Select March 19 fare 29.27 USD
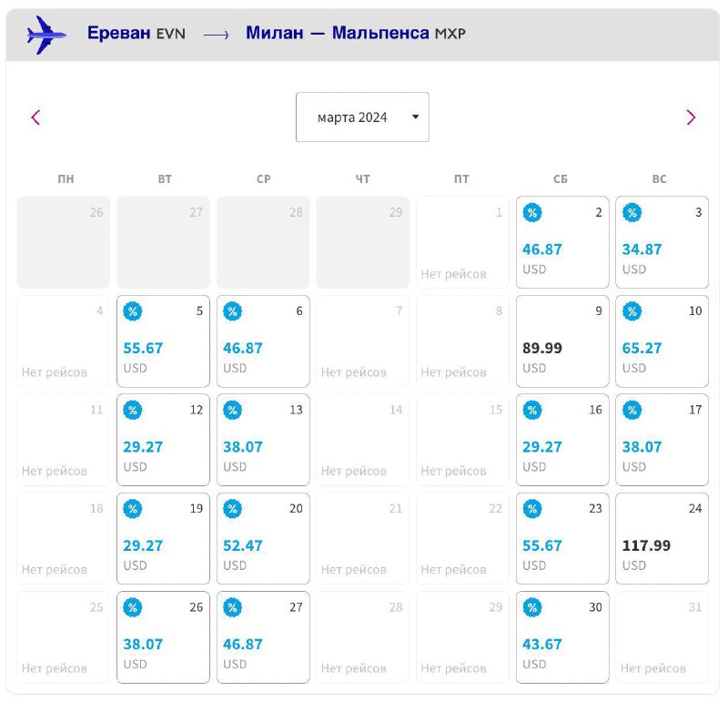 click(x=164, y=538)
